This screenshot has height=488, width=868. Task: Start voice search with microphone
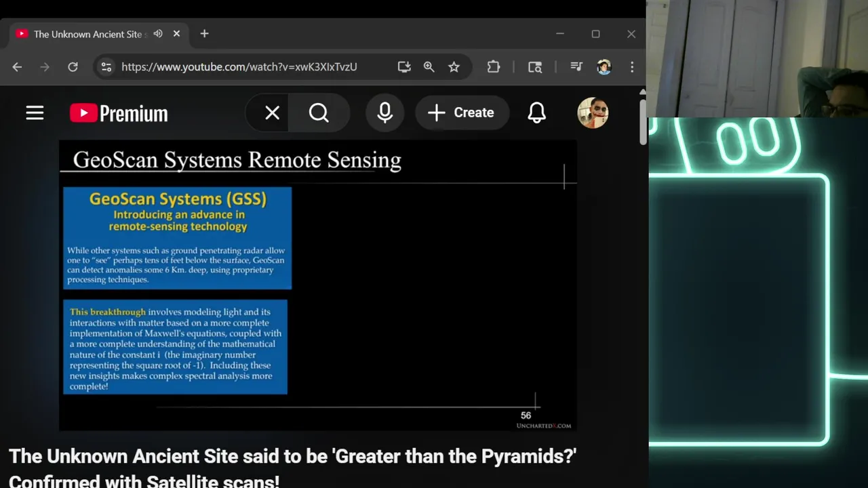point(384,113)
